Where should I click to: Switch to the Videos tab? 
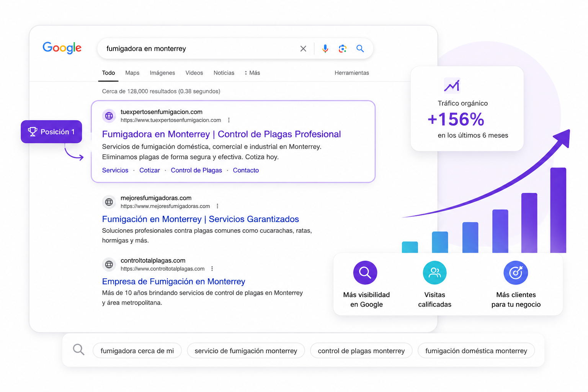coord(194,73)
